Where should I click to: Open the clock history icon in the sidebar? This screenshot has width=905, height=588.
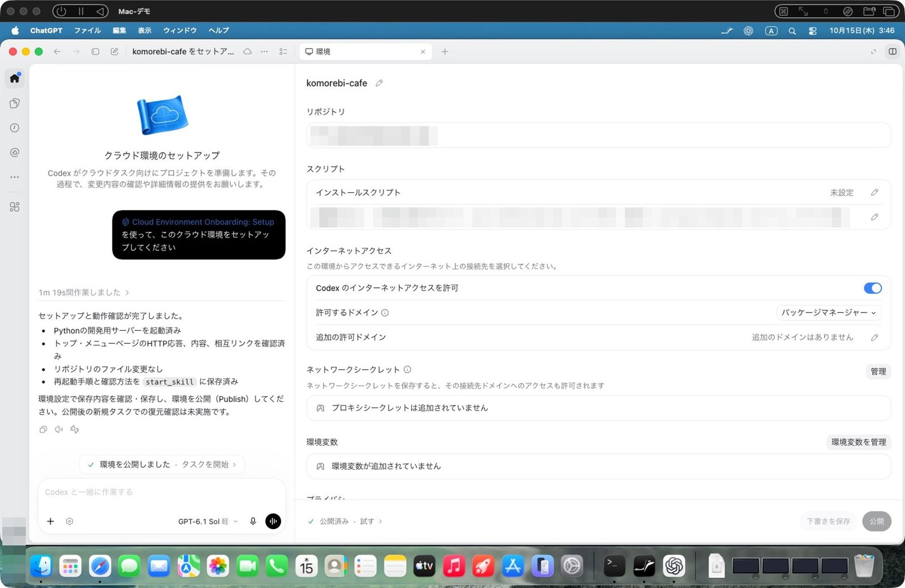[x=15, y=128]
